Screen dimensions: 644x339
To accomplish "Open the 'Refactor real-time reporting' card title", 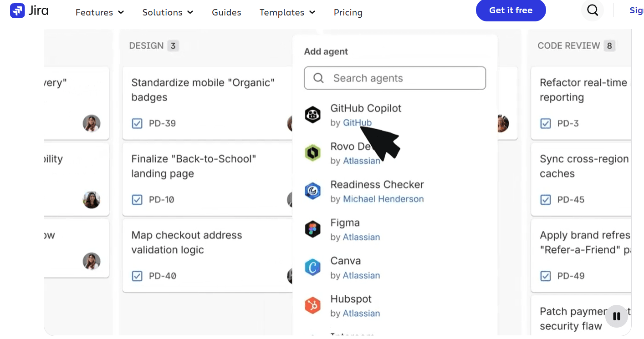I will (585, 90).
